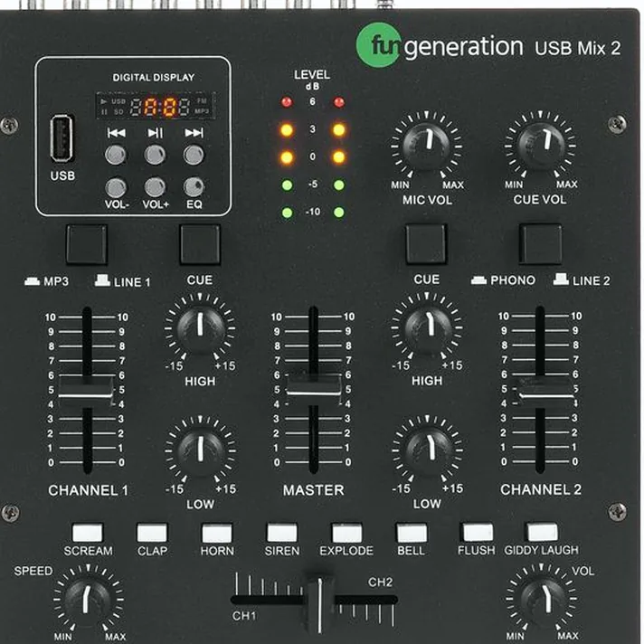Viewport: 644px width, 644px height.
Task: Click the right 0 dB amber LED
Action: [x=339, y=156]
